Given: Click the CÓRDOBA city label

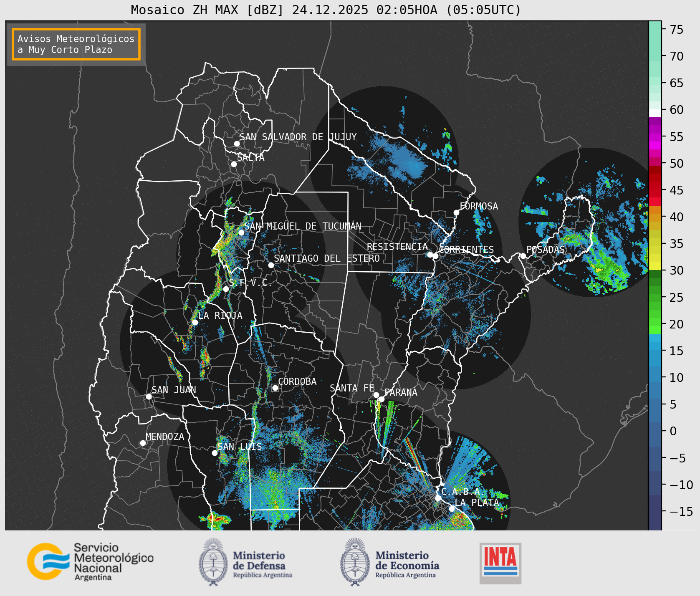Looking at the screenshot, I should point(297,381).
